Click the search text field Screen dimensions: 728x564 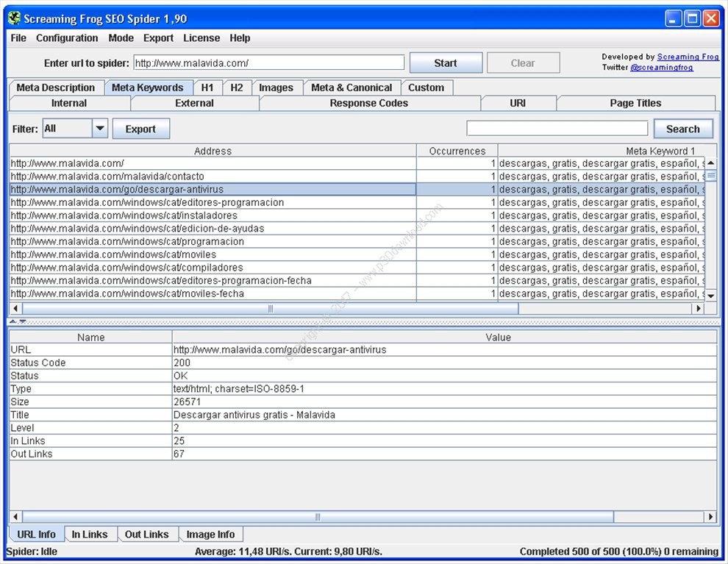pyautogui.click(x=557, y=129)
